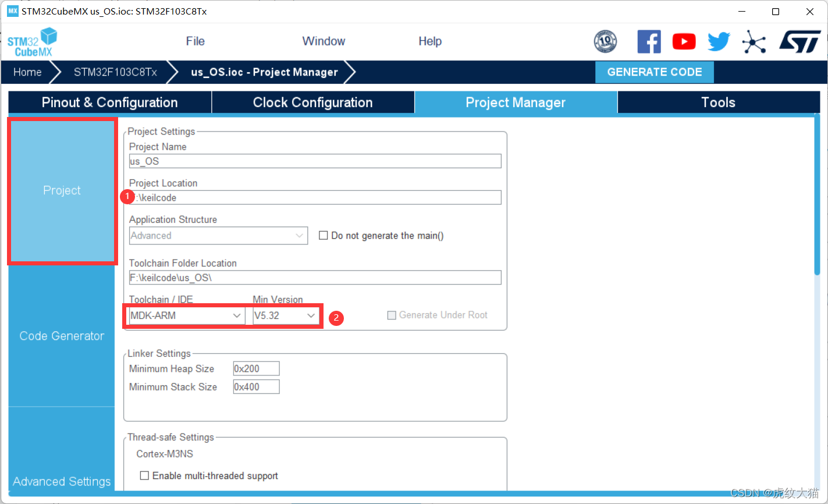Click the Minimum Heap Size field
Image resolution: width=828 pixels, height=504 pixels.
[256, 368]
